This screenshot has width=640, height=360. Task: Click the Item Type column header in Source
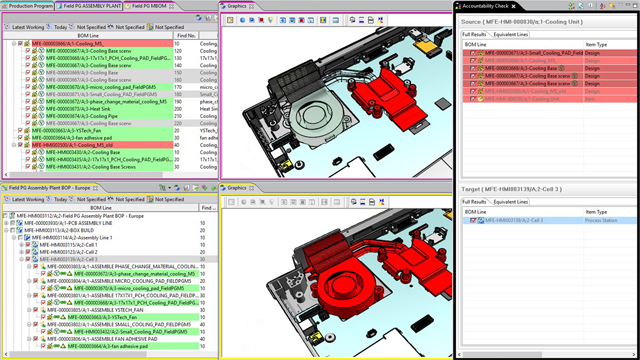(x=596, y=44)
